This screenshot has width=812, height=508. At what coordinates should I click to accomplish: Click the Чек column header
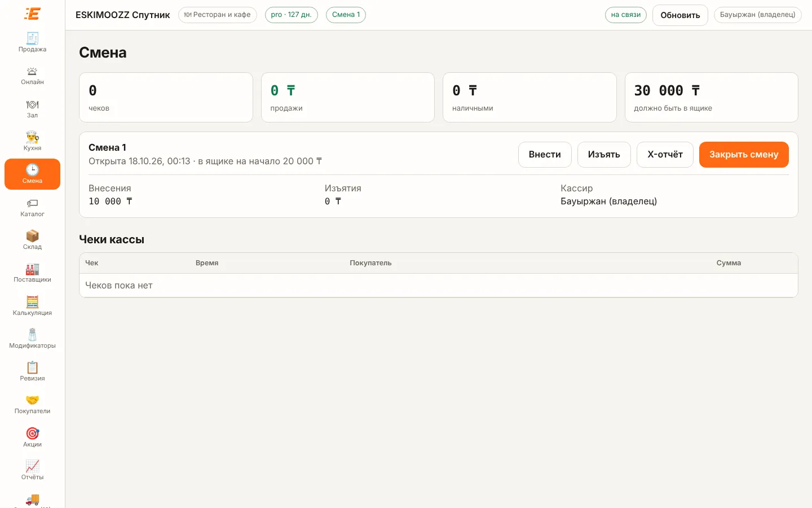tap(91, 263)
